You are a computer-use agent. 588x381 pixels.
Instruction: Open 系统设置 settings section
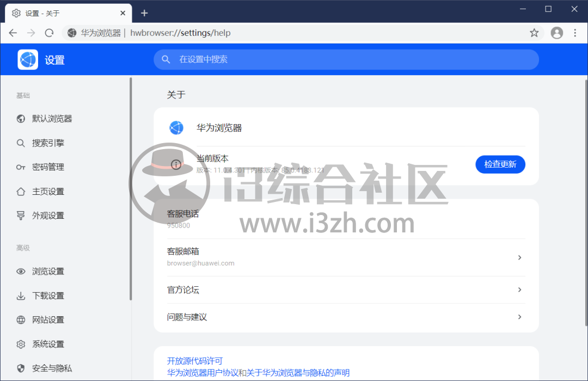coord(48,344)
